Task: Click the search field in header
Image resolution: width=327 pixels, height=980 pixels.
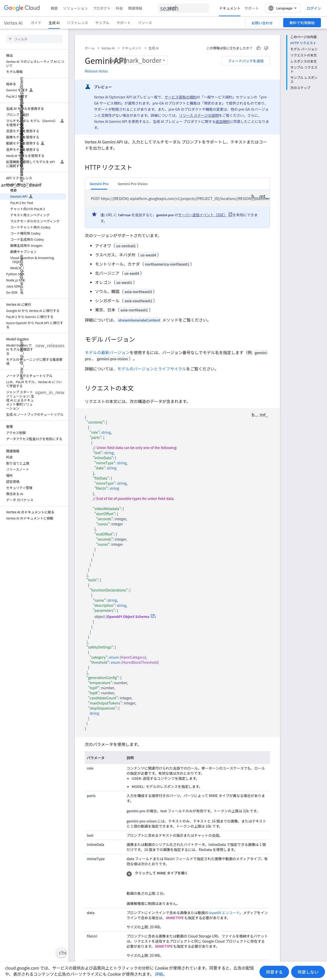Action: point(183,8)
